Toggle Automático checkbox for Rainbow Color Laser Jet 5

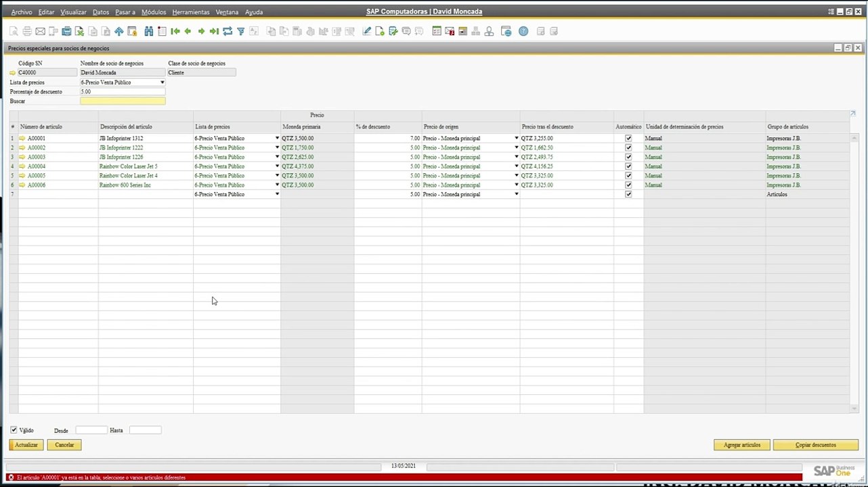(628, 166)
